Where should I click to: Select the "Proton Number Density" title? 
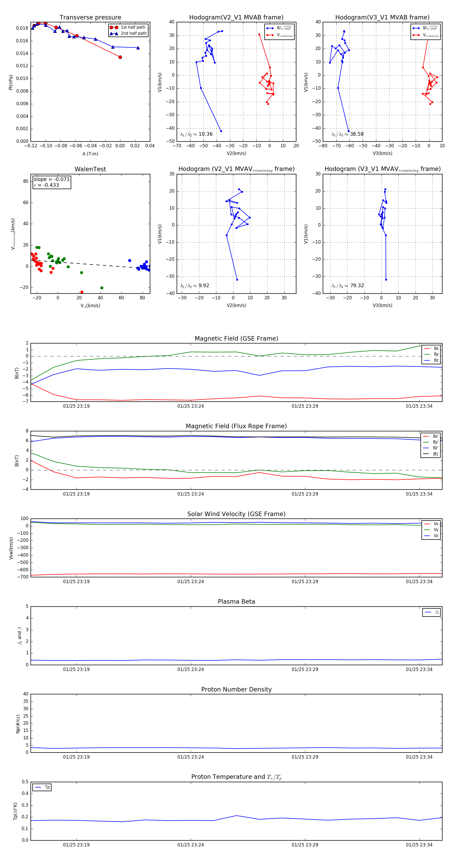pos(236,689)
